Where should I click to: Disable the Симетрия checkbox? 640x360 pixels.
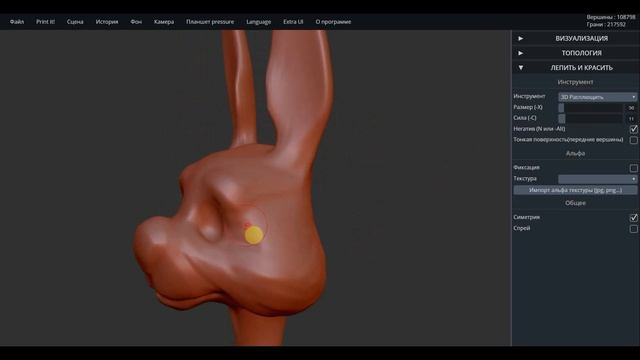click(633, 218)
